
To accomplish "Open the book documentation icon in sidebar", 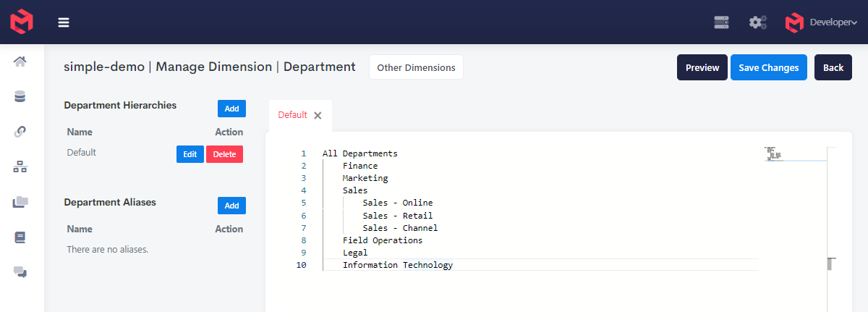I will [20, 237].
